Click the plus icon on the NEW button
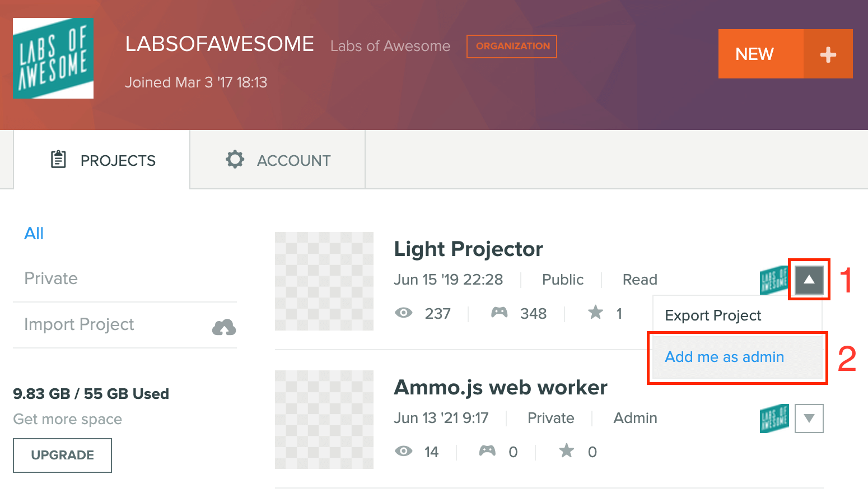 pyautogui.click(x=828, y=54)
